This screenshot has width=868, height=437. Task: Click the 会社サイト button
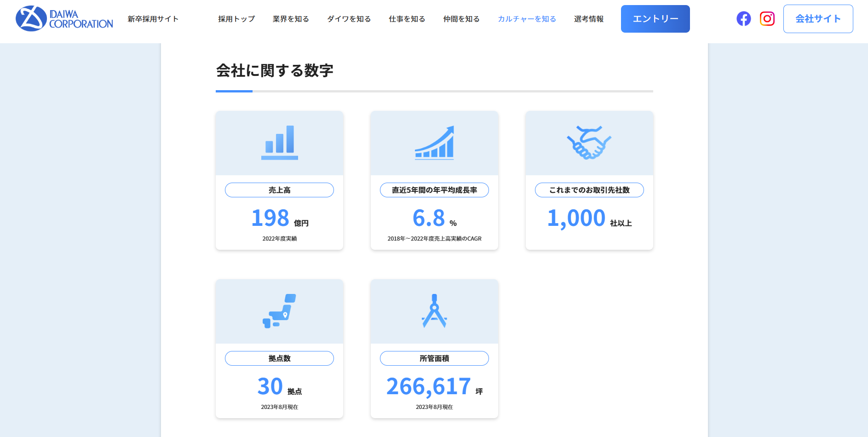point(818,19)
